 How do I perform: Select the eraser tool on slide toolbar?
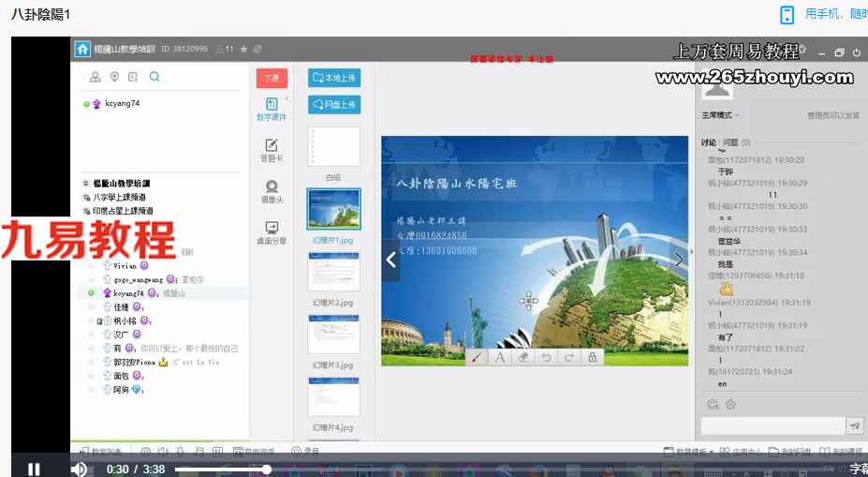[x=523, y=357]
